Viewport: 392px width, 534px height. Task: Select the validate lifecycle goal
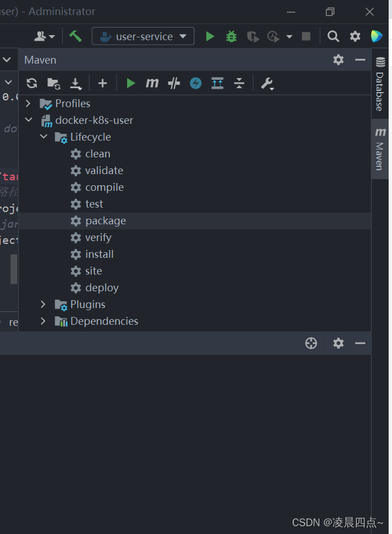[104, 171]
